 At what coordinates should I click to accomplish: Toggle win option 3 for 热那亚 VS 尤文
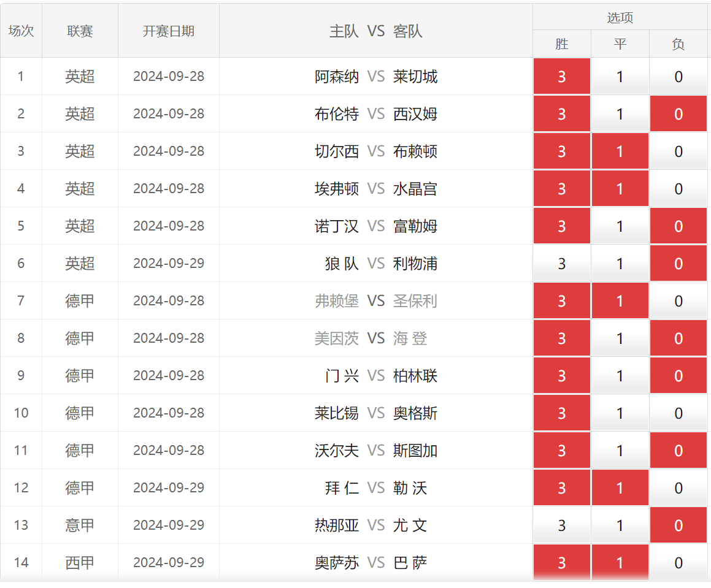[562, 525]
